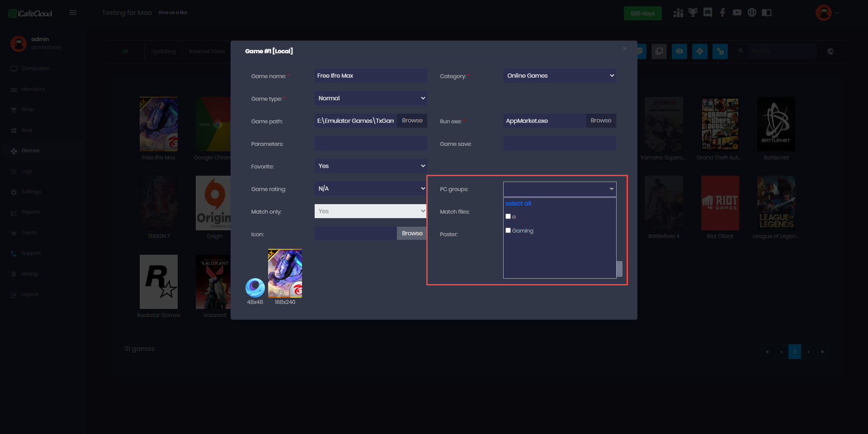Click Browse button next to Run exe
Viewport: 868px width, 434px height.
601,121
